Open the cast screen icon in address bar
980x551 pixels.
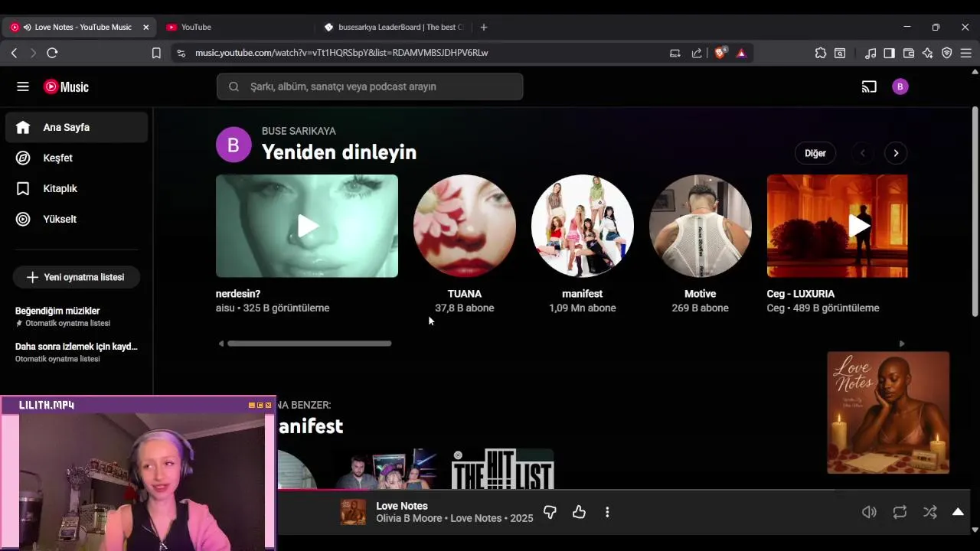[675, 53]
